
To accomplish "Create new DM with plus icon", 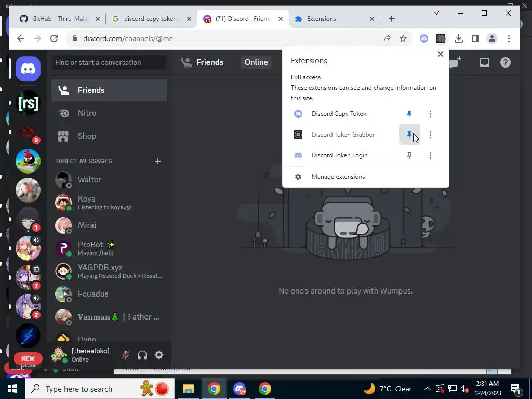I will (x=158, y=161).
